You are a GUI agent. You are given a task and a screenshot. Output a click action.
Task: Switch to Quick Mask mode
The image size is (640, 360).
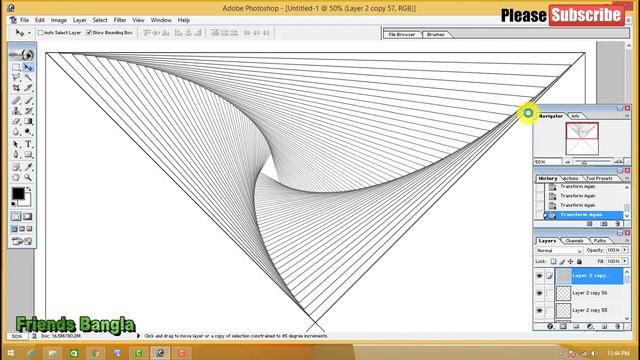(x=28, y=217)
